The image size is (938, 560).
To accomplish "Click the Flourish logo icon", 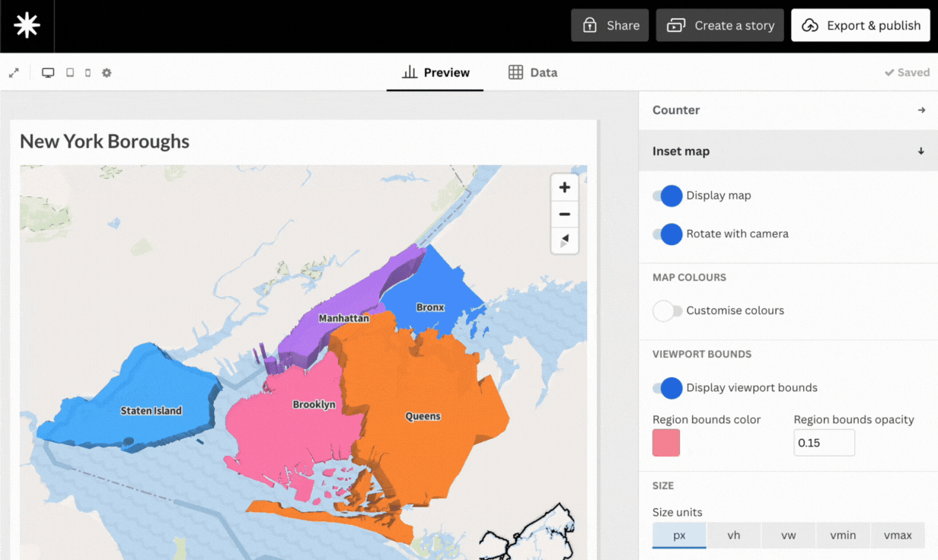I will pyautogui.click(x=27, y=26).
